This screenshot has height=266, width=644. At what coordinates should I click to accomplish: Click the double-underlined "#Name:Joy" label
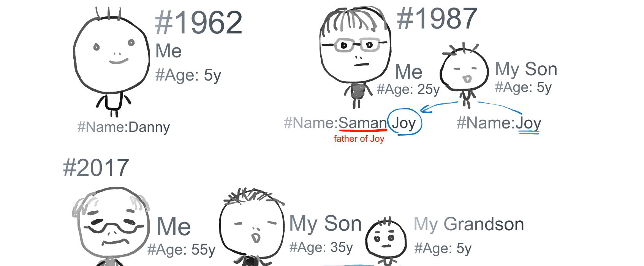(x=498, y=123)
